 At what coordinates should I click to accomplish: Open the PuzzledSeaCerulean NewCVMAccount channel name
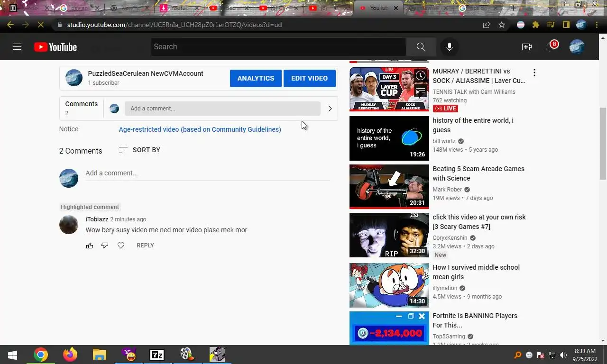(146, 73)
